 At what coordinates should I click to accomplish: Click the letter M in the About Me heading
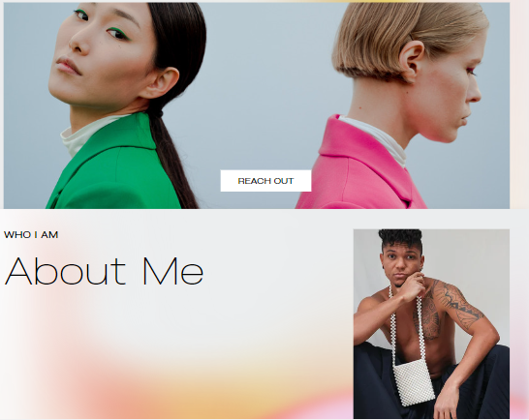(x=160, y=271)
